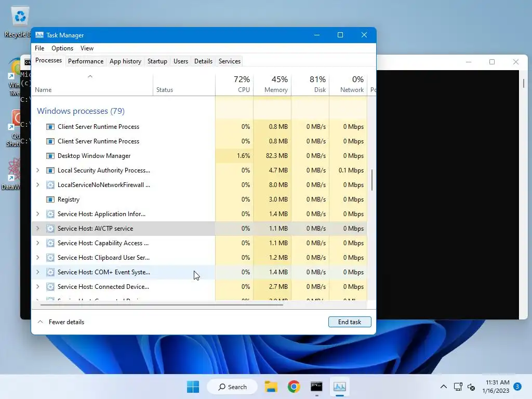The height and width of the screenshot is (399, 532).
Task: Open the Windows Start menu
Action: click(193, 387)
